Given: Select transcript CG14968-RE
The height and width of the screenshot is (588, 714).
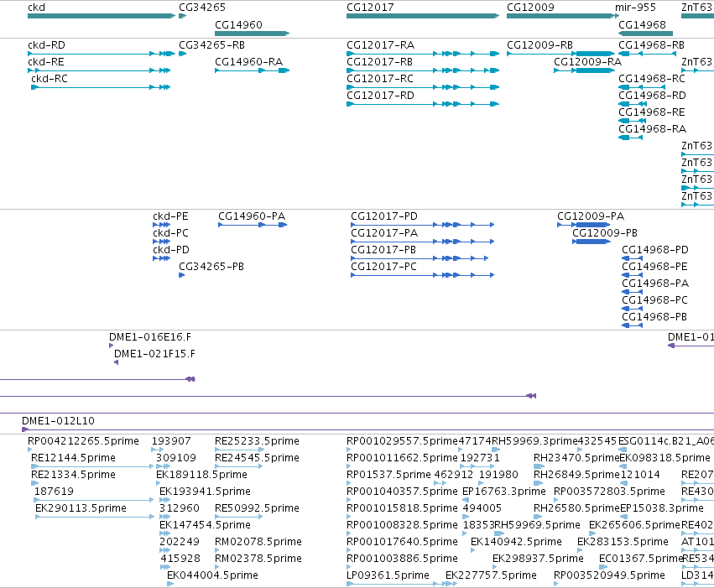Looking at the screenshot, I should pos(652,112).
